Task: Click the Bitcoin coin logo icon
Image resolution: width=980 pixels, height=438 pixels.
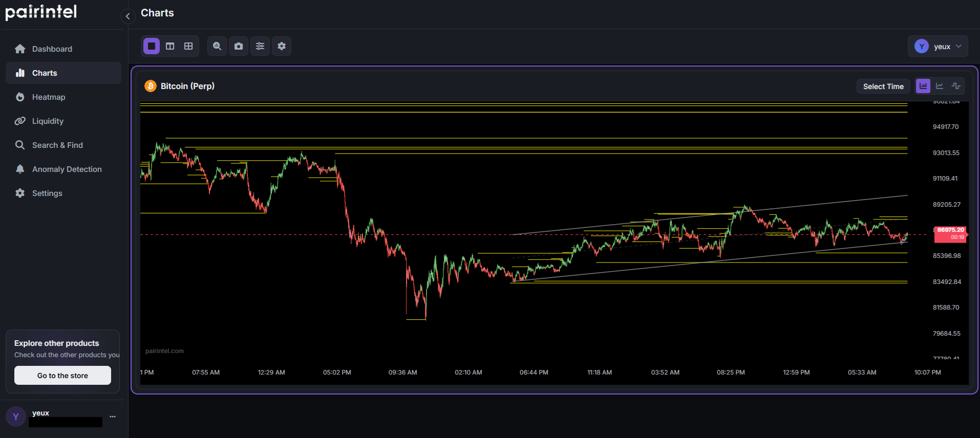Action: [x=150, y=86]
